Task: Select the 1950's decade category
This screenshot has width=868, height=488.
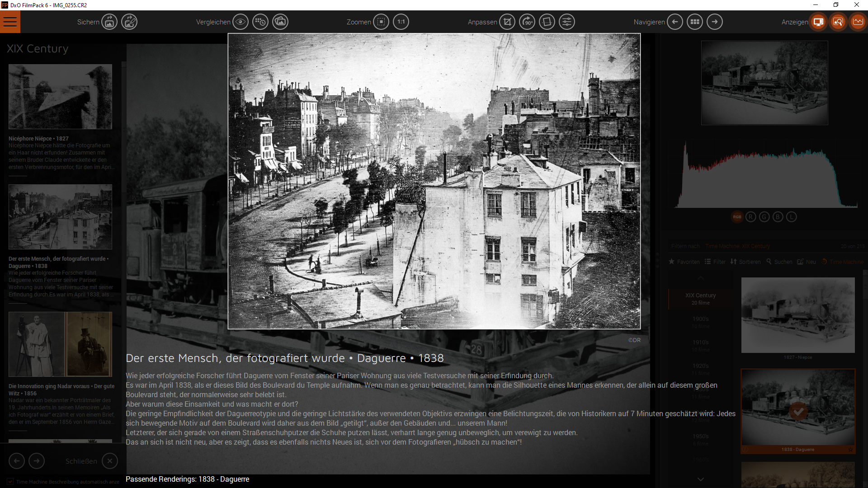Action: (701, 440)
